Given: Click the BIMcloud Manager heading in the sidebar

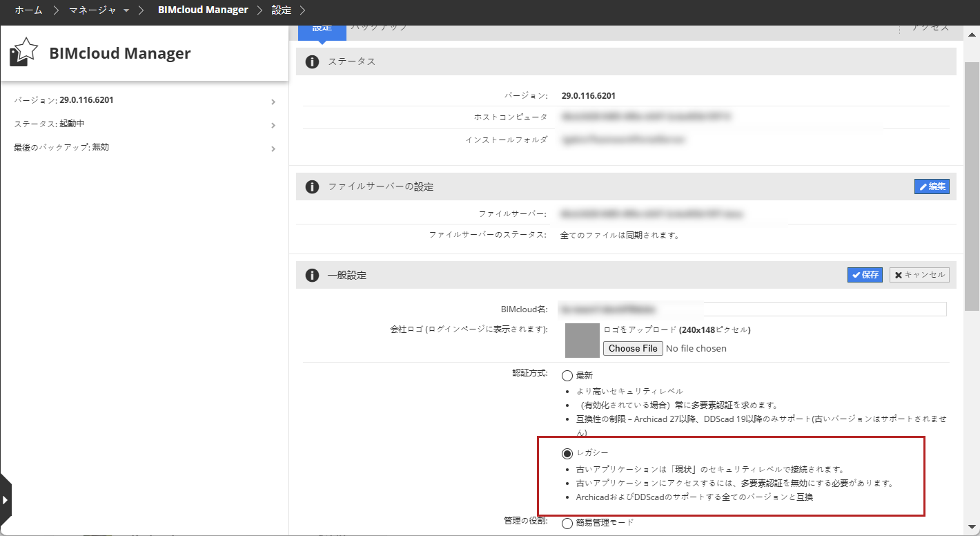Looking at the screenshot, I should (120, 53).
